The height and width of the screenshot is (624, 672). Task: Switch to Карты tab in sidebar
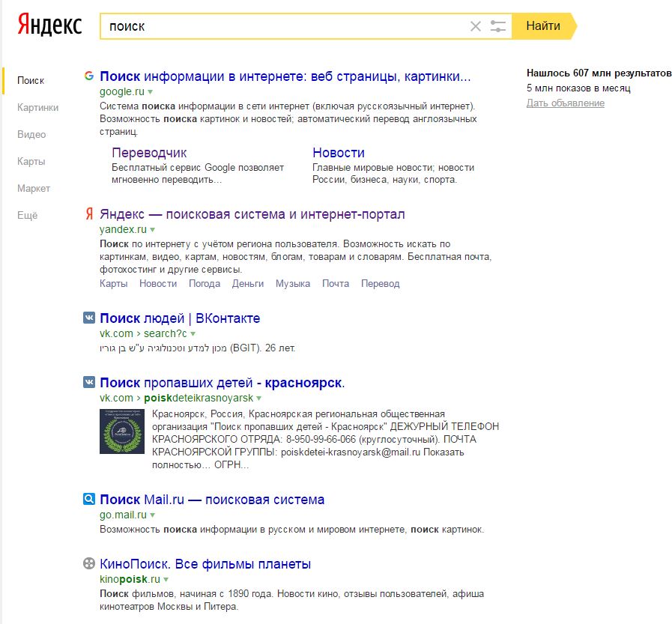31,162
